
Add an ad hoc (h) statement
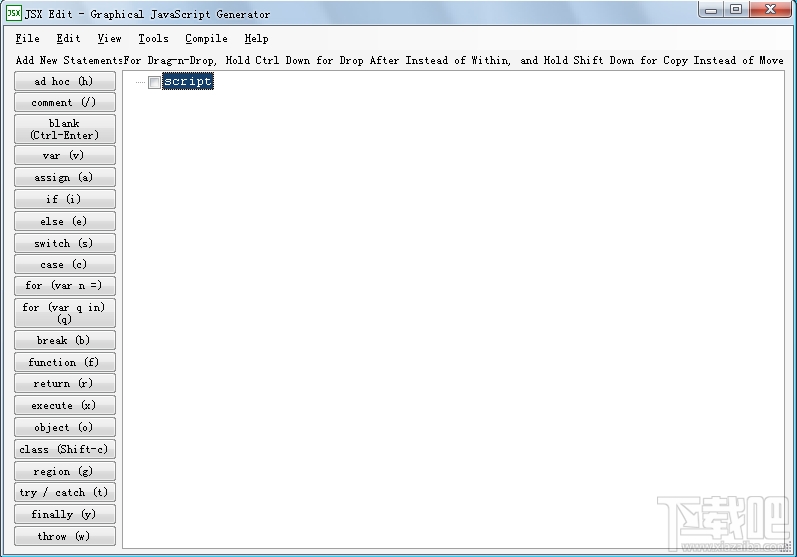pyautogui.click(x=65, y=81)
